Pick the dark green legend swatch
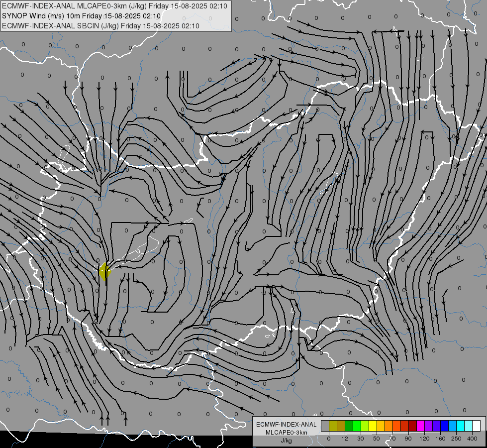Viewport: 487px width, 448px height. click(349, 426)
